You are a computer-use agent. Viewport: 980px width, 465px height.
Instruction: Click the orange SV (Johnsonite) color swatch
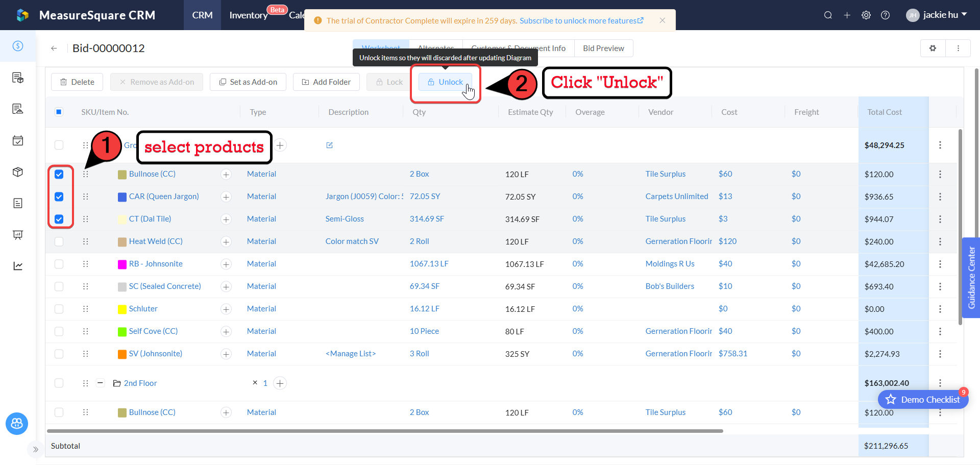point(122,354)
